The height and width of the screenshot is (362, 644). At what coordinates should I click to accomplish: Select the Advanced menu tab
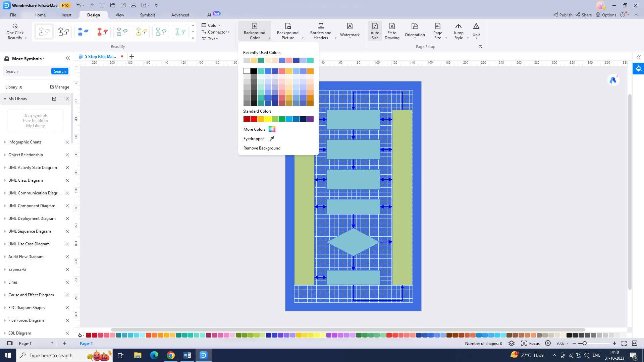pyautogui.click(x=180, y=15)
